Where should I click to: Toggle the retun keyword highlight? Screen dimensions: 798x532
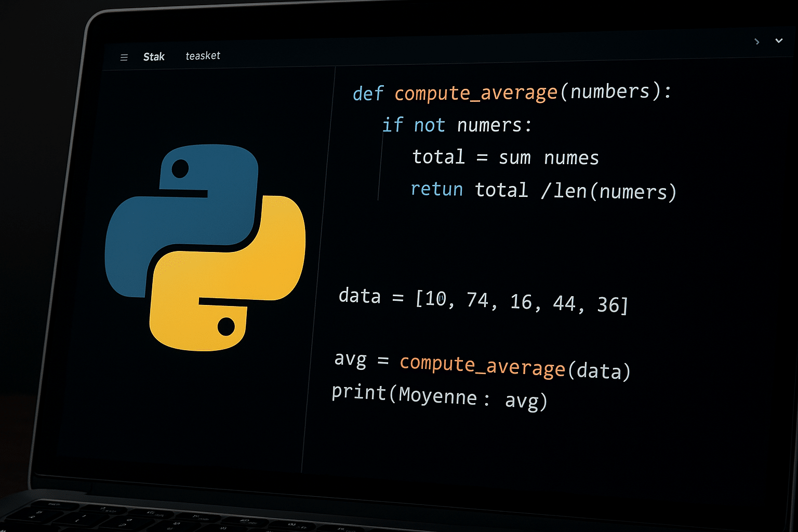(436, 189)
